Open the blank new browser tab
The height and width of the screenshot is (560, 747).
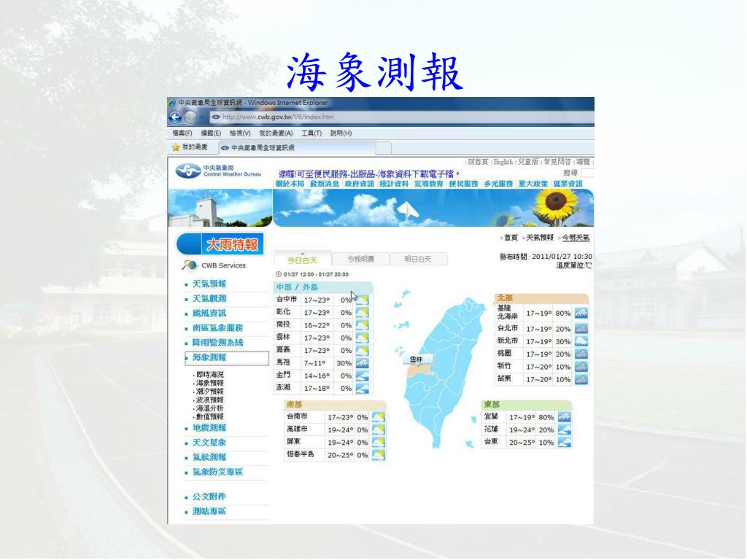384,148
